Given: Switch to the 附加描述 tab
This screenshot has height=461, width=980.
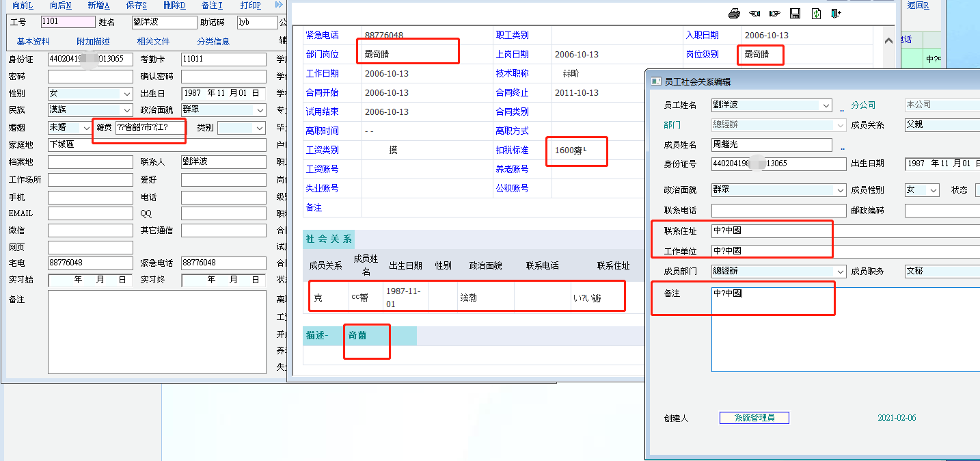Looking at the screenshot, I should click(93, 42).
